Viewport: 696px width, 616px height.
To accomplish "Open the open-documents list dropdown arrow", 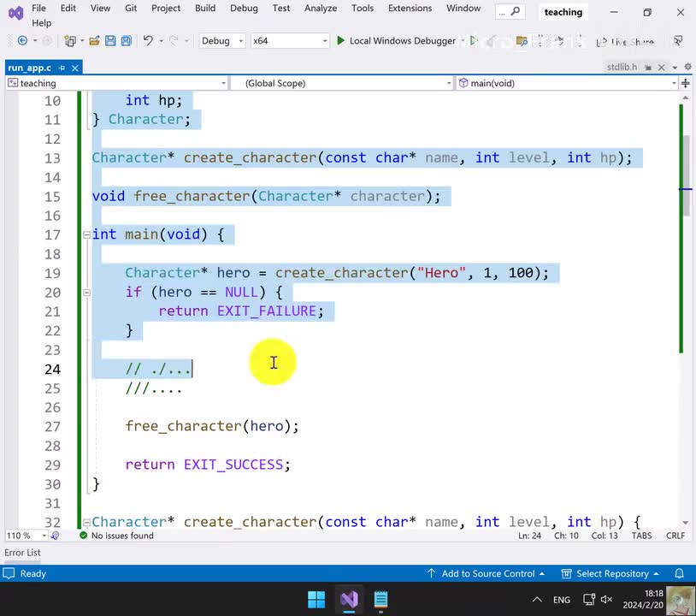I will [x=675, y=68].
